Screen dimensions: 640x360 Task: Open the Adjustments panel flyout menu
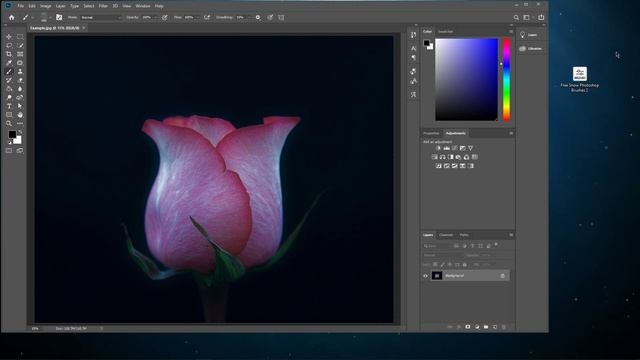511,133
